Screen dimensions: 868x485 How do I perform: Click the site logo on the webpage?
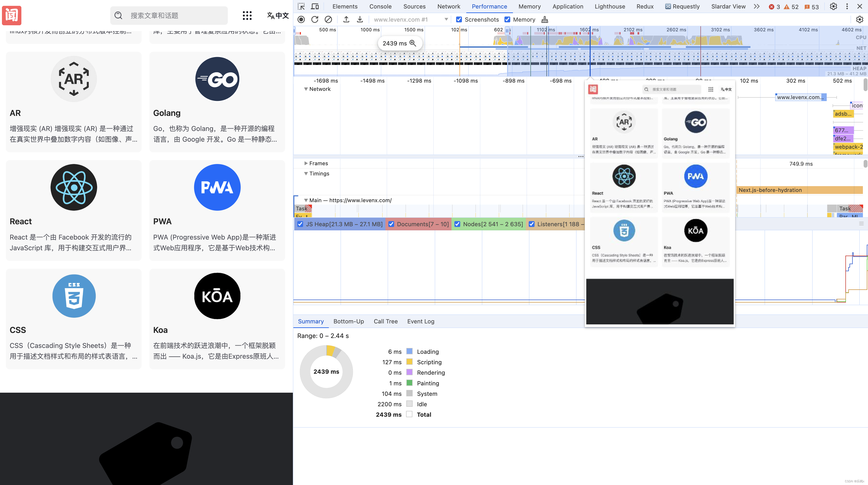pyautogui.click(x=12, y=16)
